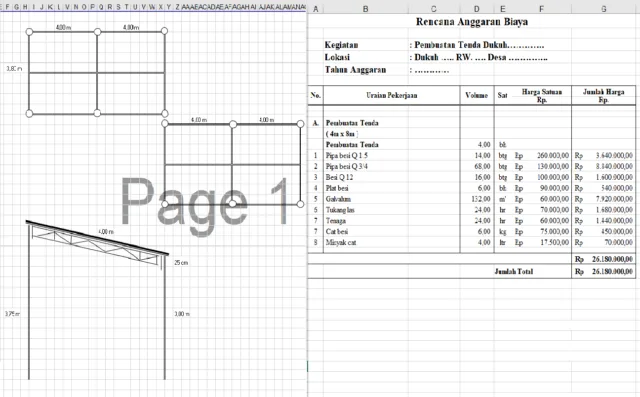Select the 'Plat besi' cell
The image size is (640, 397).
coord(337,188)
